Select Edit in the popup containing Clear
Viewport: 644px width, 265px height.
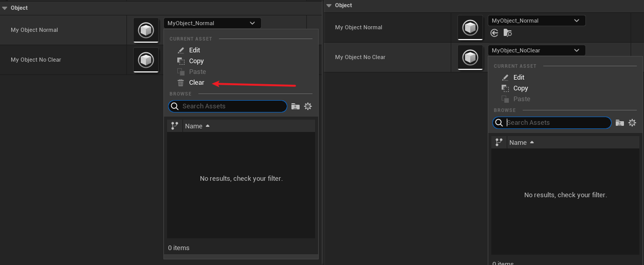194,50
